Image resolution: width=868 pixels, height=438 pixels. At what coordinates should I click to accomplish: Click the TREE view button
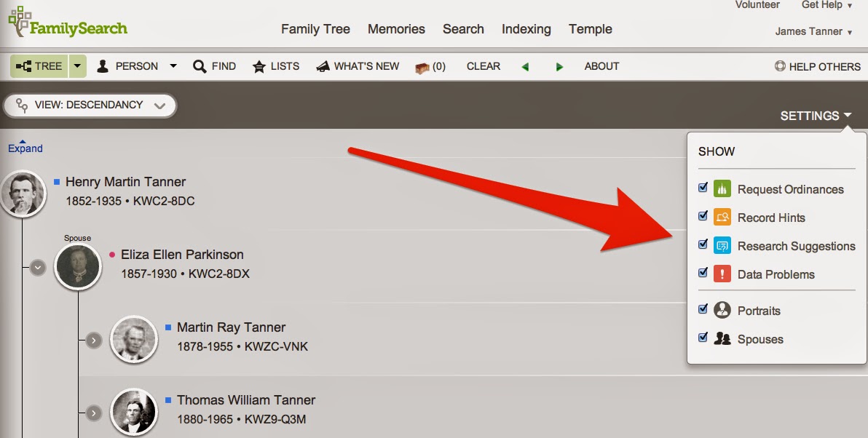pyautogui.click(x=39, y=66)
